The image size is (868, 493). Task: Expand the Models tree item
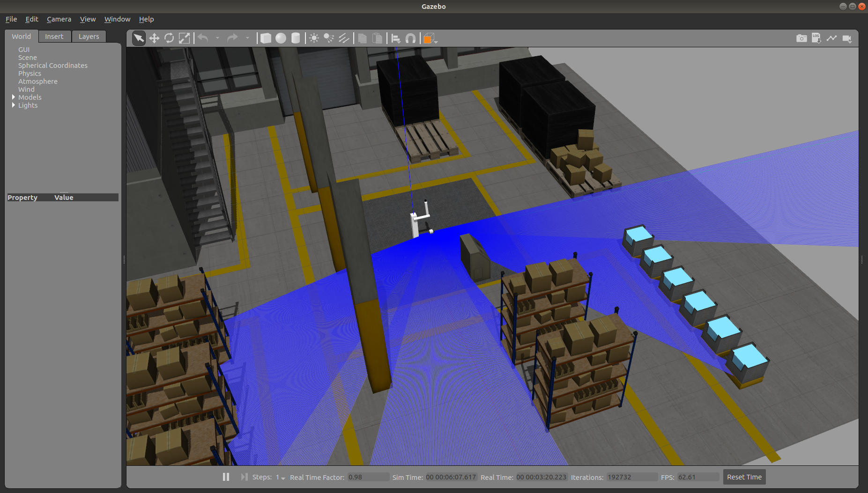(x=14, y=97)
